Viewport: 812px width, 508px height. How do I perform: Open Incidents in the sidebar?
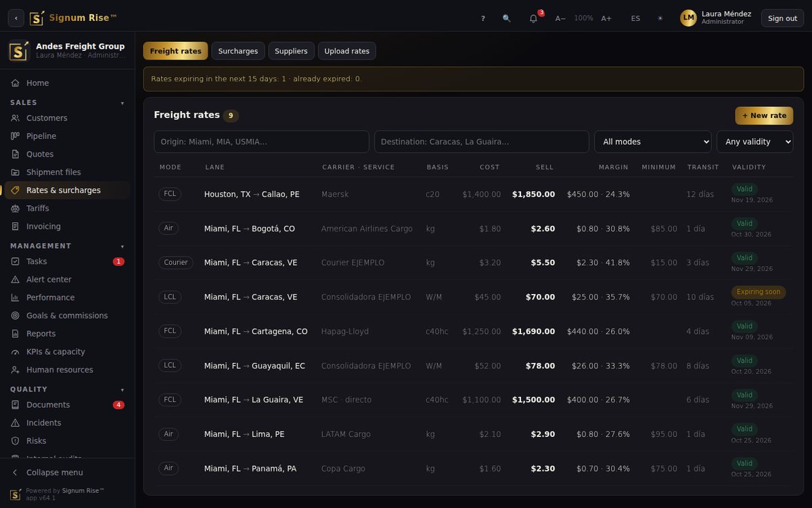click(x=68, y=423)
